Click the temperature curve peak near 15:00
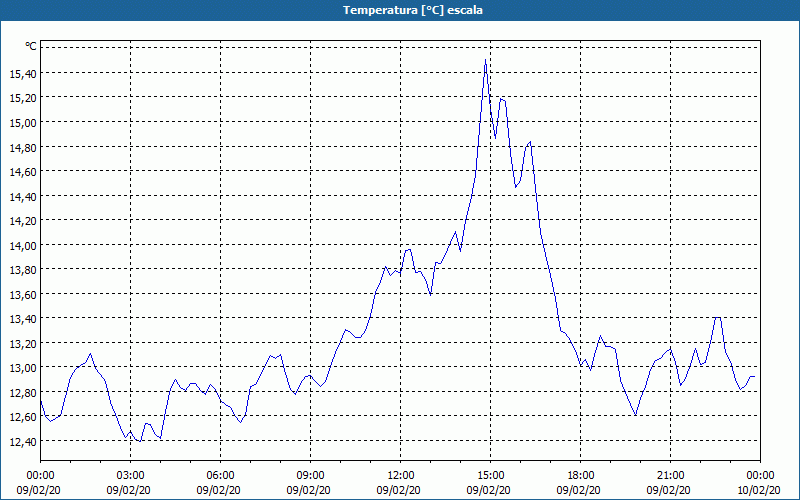Viewport: 800px width, 500px height. [x=485, y=60]
